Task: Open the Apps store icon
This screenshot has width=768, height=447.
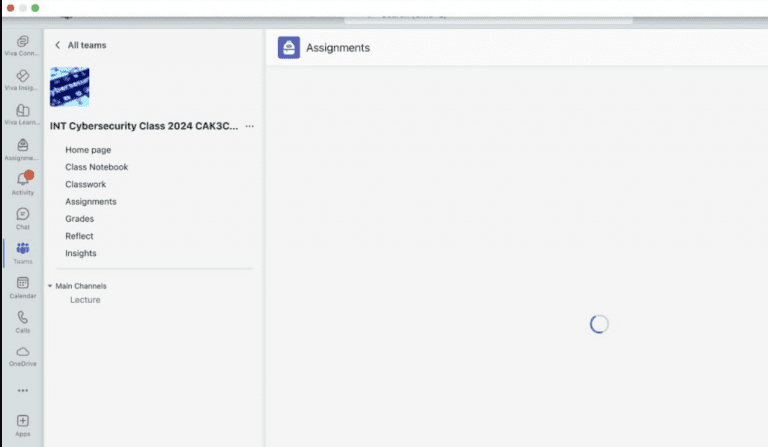Action: point(22,423)
